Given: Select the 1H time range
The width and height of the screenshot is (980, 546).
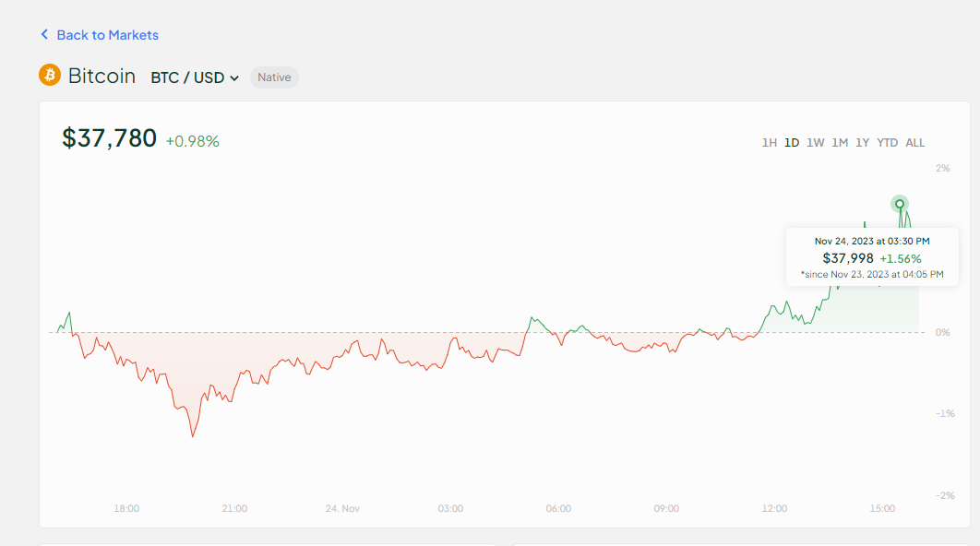Looking at the screenshot, I should pos(770,142).
